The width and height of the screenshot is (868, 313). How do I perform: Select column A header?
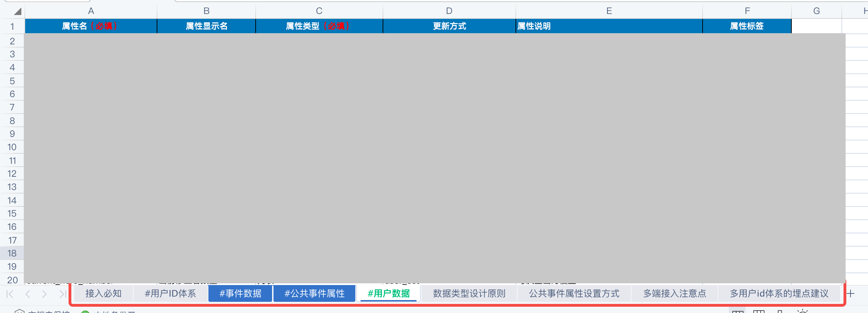point(91,11)
